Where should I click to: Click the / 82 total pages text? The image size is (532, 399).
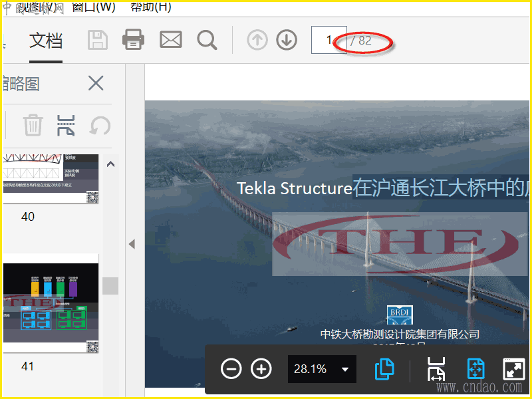coord(361,41)
